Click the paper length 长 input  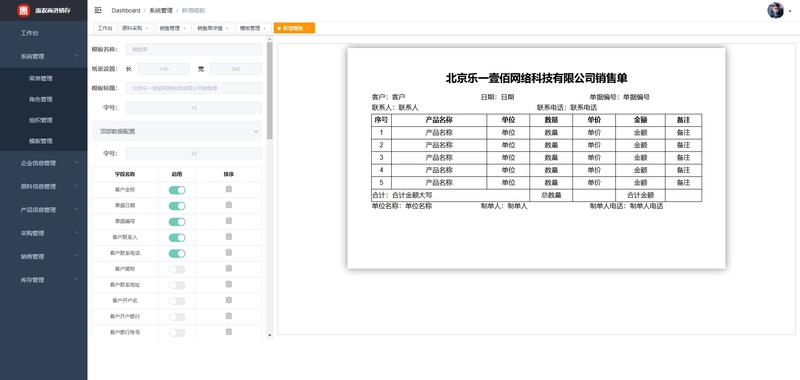point(164,69)
